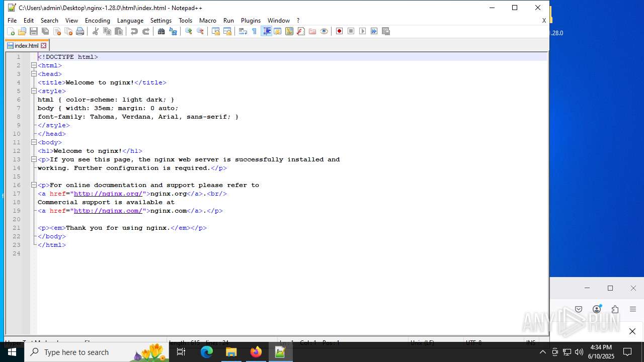The width and height of the screenshot is (644, 362).
Task: Click the Save All toolbar icon
Action: 45,31
